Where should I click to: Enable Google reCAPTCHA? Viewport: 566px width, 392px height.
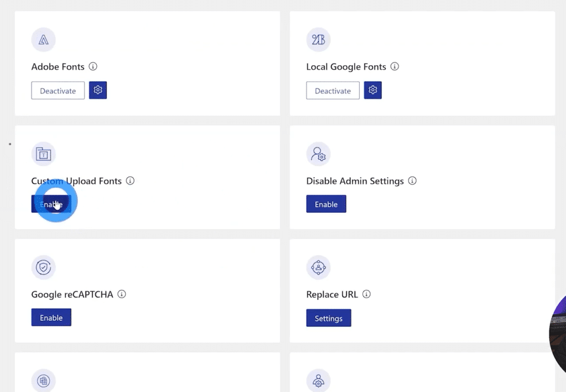51,317
